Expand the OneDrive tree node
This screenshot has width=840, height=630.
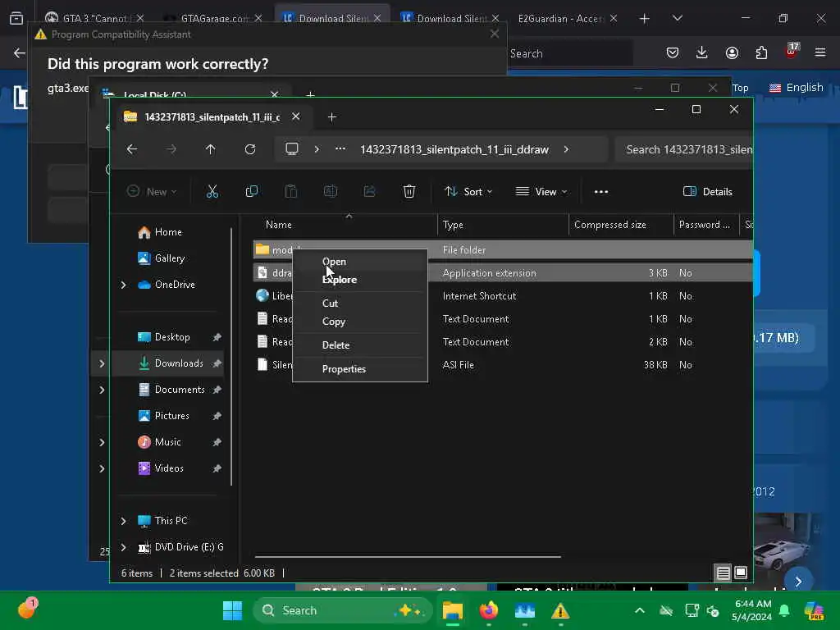tap(124, 285)
